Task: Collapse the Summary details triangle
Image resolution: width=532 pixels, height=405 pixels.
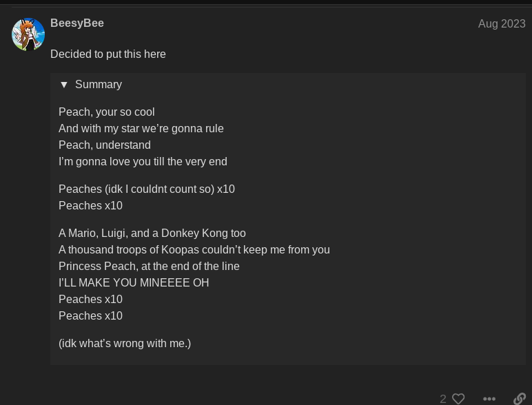Action: point(64,85)
